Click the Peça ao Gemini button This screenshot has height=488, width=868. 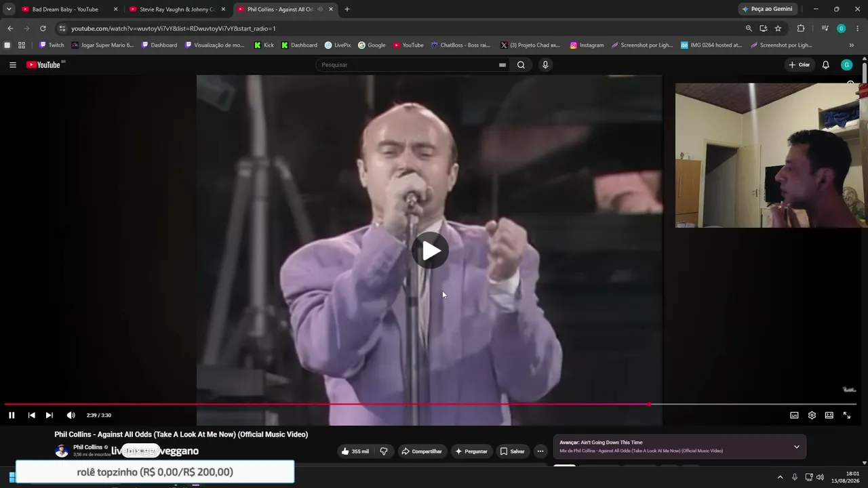[767, 9]
